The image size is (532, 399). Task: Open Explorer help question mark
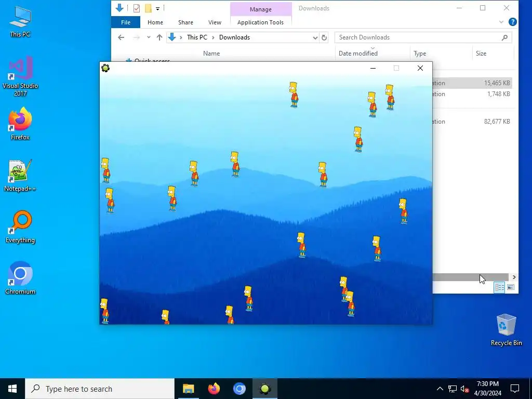point(513,22)
